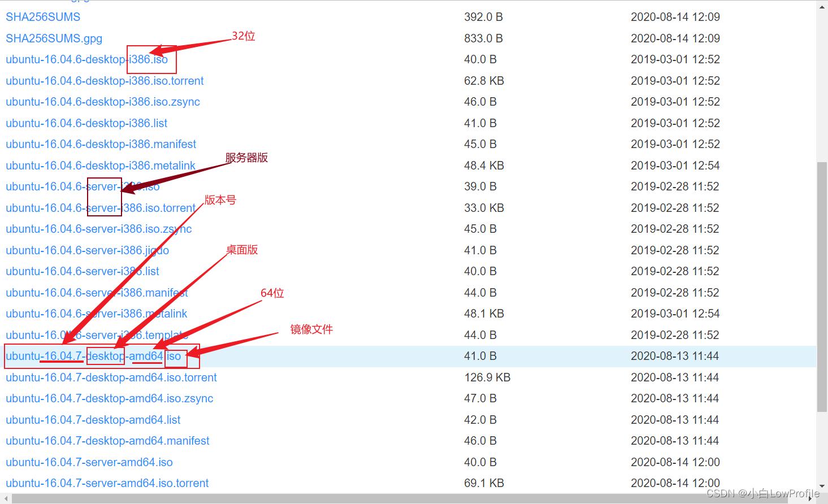
Task: Open ubuntu-16.04.7-desktop-amd64.iso.zsync link
Action: 110,398
